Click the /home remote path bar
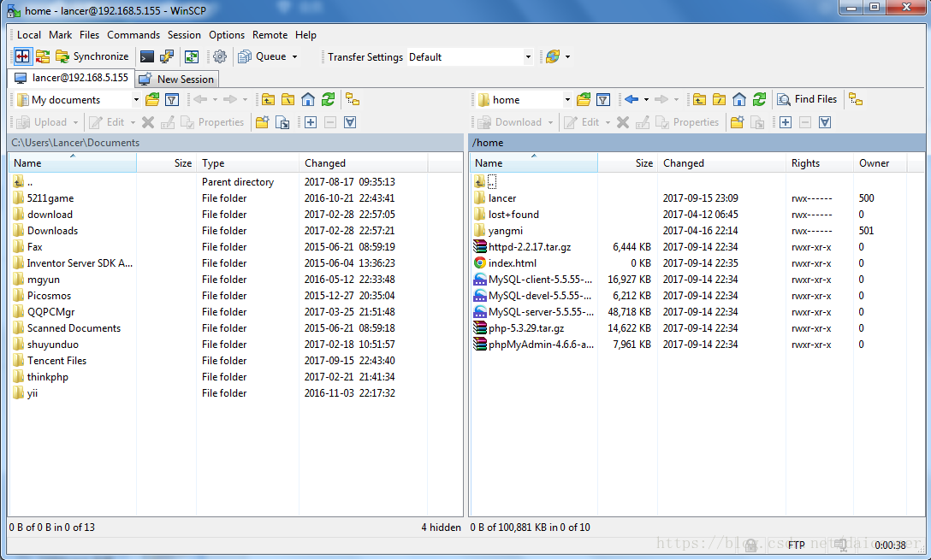This screenshot has width=931, height=560. 697,143
